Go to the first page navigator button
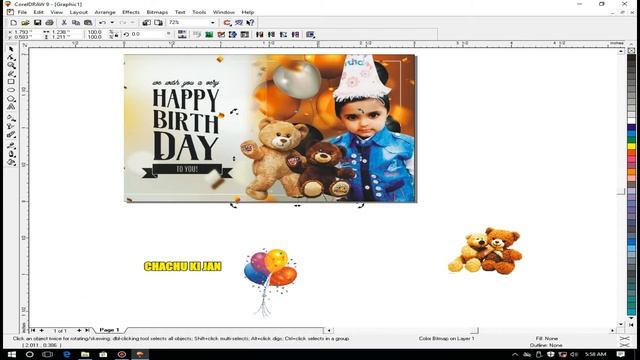Image resolution: width=640 pixels, height=360 pixels. [x=33, y=330]
